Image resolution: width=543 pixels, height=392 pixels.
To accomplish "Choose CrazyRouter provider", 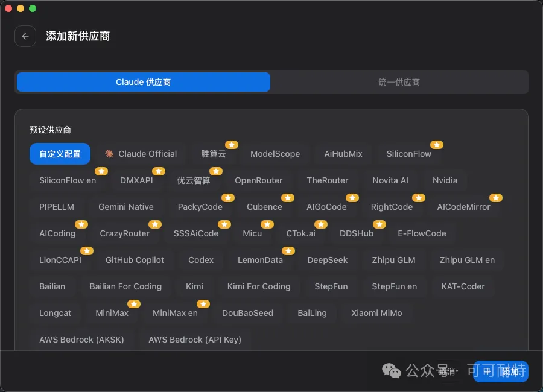I will point(125,233).
